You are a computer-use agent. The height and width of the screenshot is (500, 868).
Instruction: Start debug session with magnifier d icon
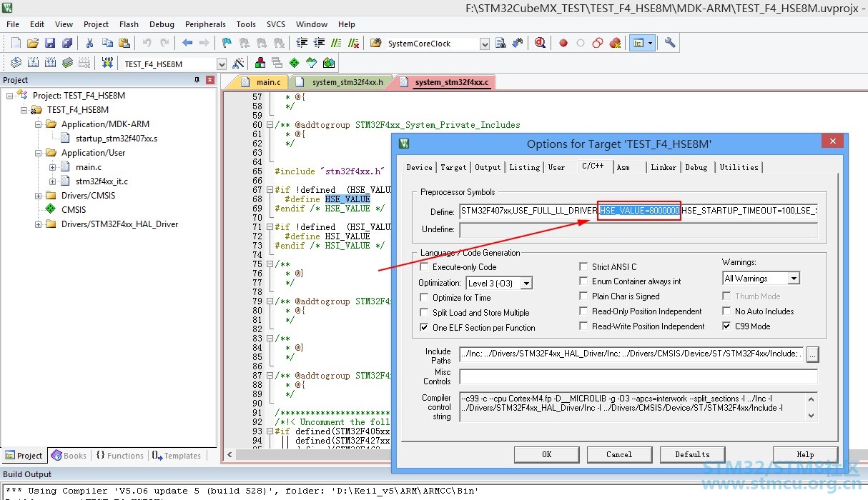coord(541,43)
